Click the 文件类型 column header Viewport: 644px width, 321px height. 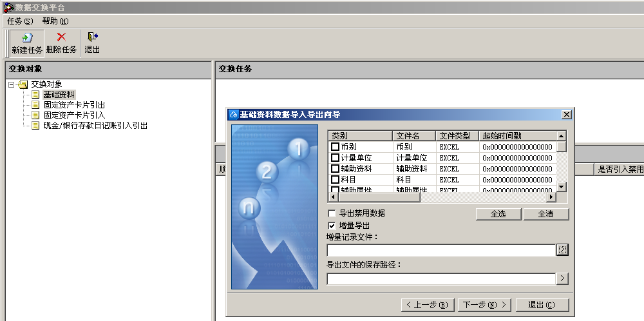coord(457,135)
